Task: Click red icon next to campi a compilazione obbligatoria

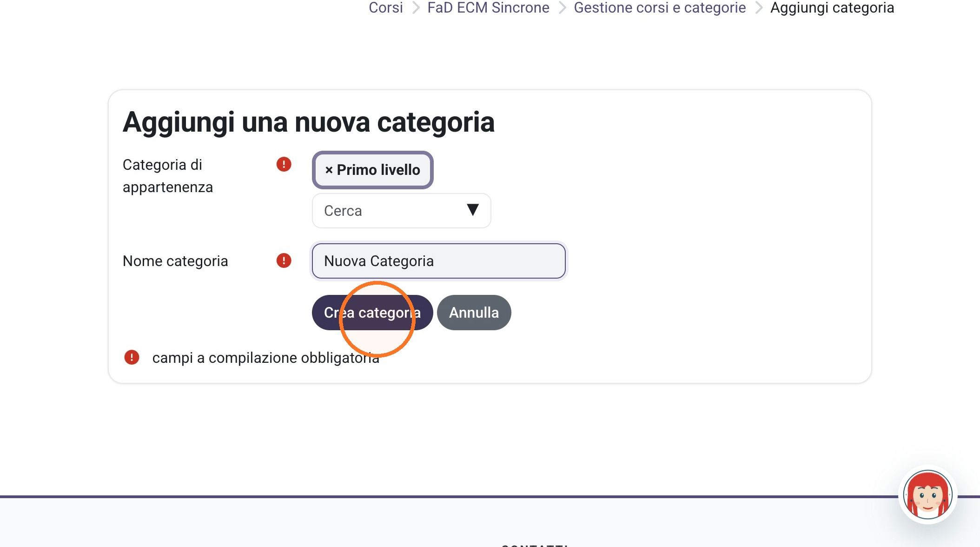Action: [132, 357]
